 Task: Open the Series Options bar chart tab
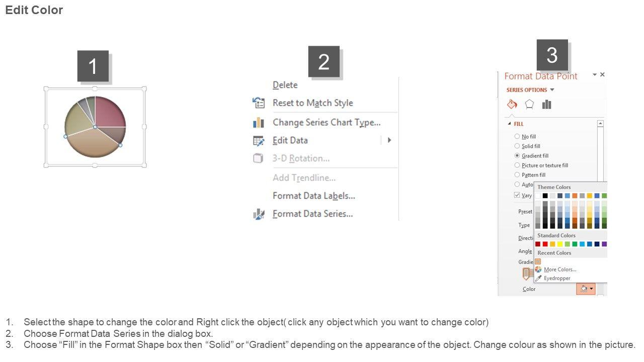[547, 105]
